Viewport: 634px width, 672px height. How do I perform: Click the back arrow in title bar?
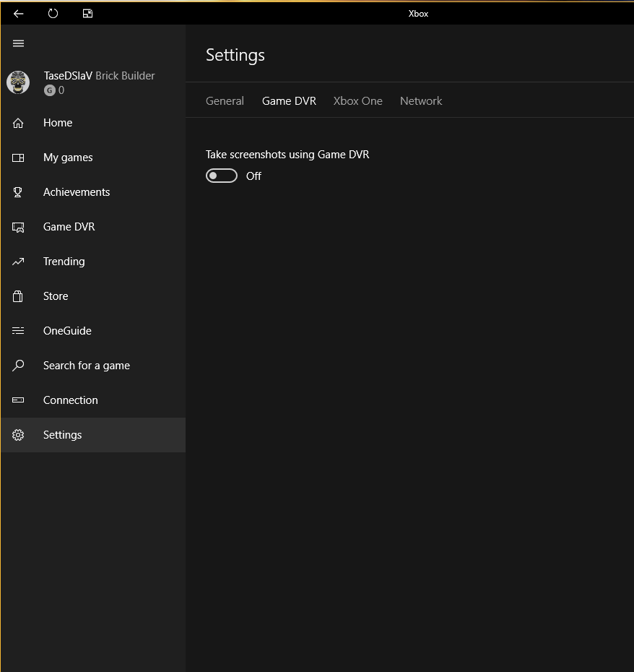pyautogui.click(x=19, y=14)
